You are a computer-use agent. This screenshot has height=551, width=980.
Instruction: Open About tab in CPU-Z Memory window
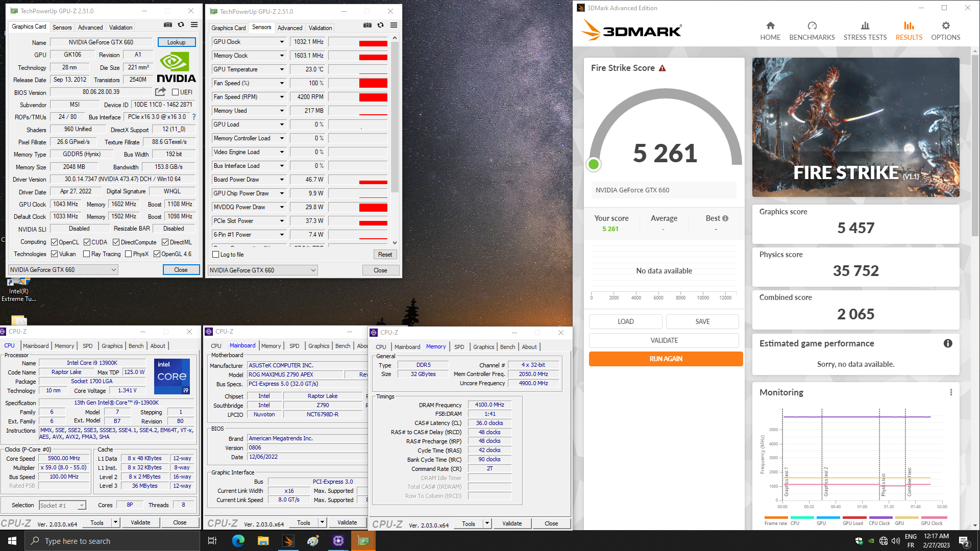point(529,347)
